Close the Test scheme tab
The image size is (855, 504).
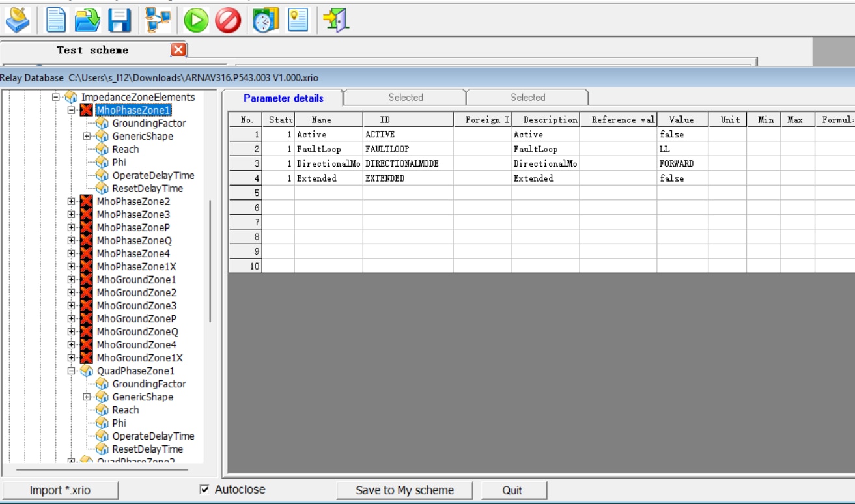[x=178, y=49]
